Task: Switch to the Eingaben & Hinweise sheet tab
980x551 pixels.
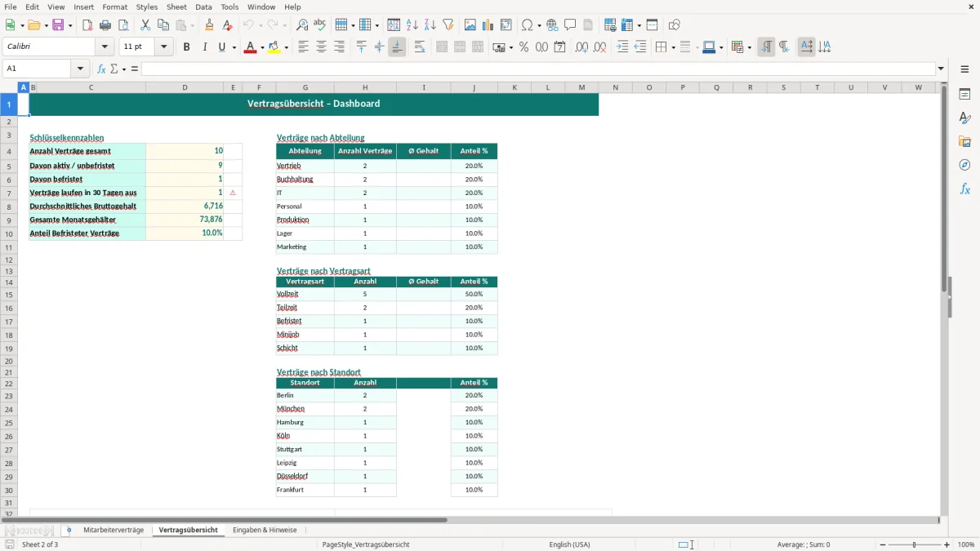Action: [x=265, y=530]
